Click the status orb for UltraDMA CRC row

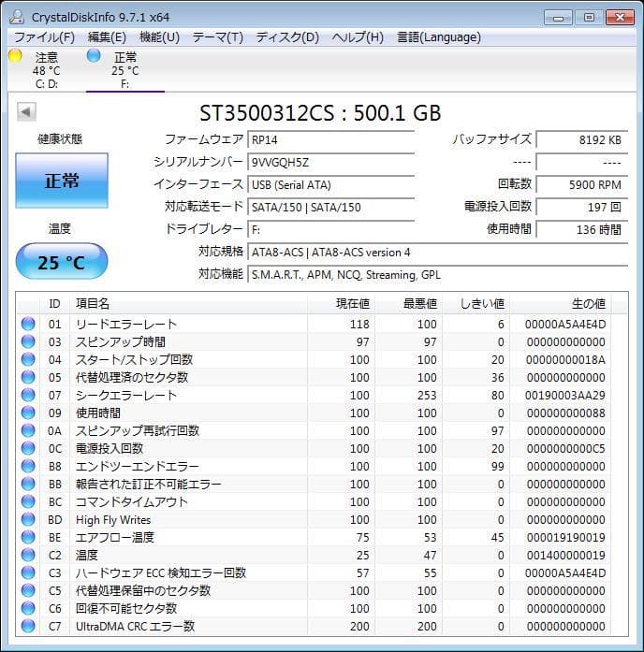28,627
